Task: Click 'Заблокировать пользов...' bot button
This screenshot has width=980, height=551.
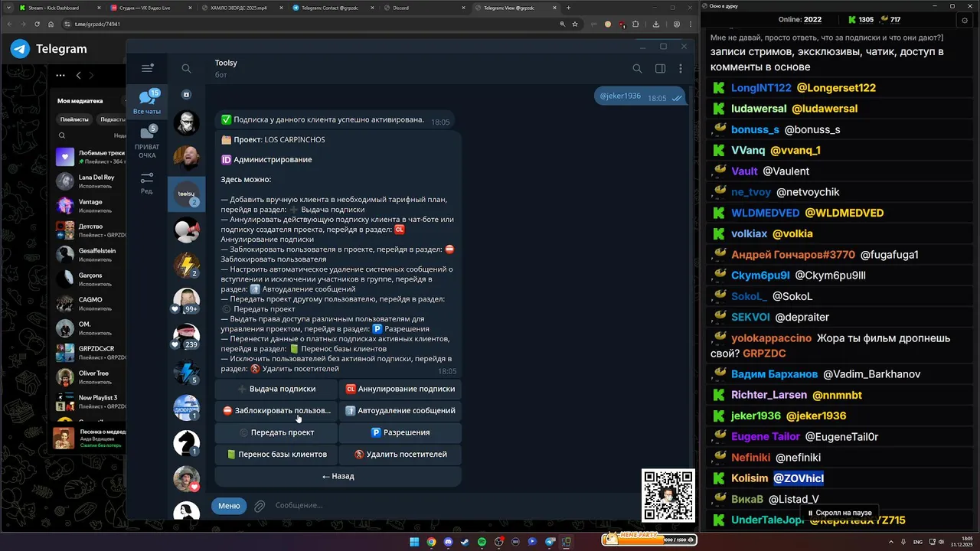Action: click(x=276, y=410)
